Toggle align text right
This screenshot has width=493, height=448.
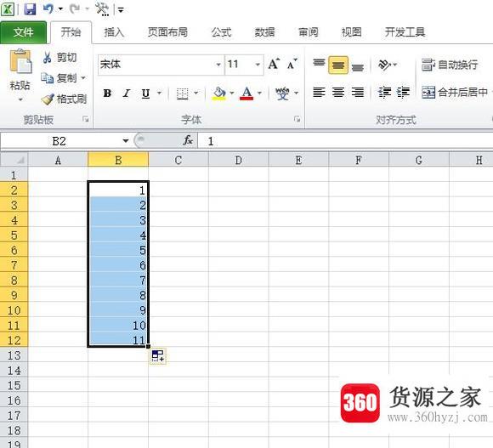[x=358, y=93]
